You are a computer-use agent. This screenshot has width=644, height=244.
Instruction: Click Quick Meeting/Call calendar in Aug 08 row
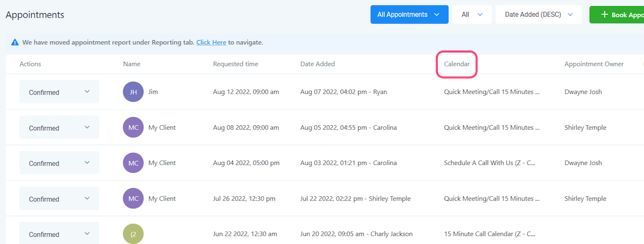coord(492,128)
